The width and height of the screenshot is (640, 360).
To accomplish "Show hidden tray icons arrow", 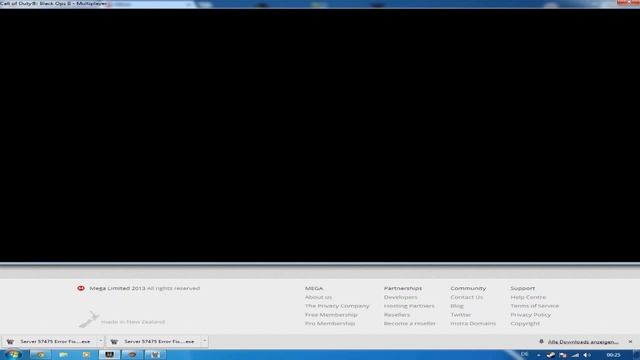I will tap(538, 355).
